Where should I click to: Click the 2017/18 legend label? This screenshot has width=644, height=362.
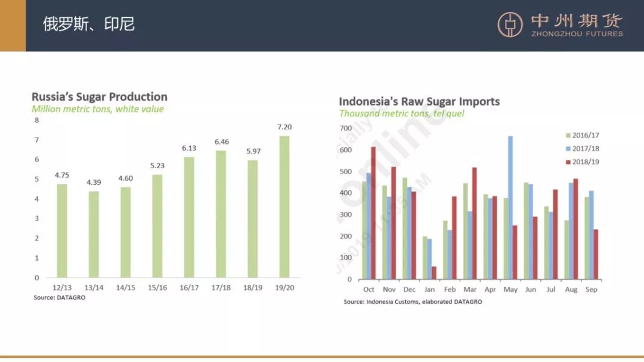click(x=586, y=148)
